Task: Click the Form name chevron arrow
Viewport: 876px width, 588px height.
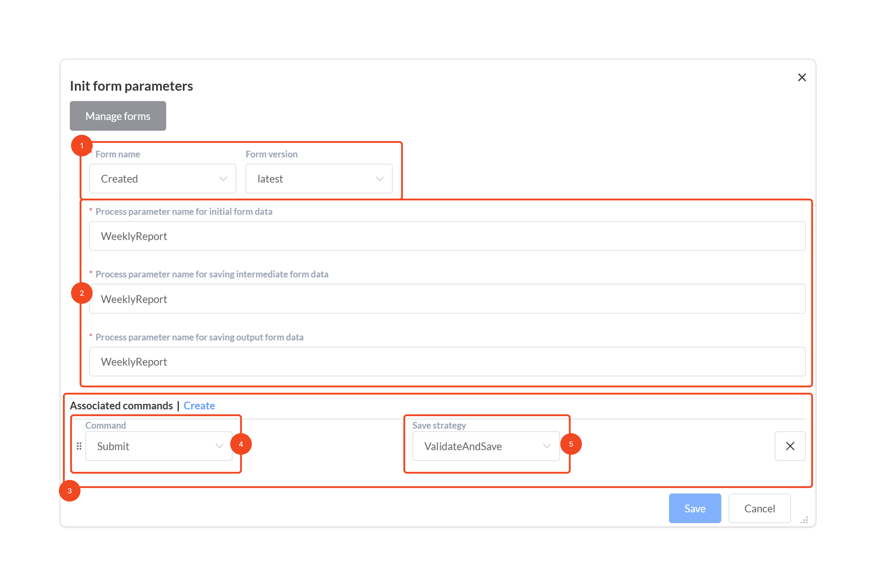Action: (223, 178)
